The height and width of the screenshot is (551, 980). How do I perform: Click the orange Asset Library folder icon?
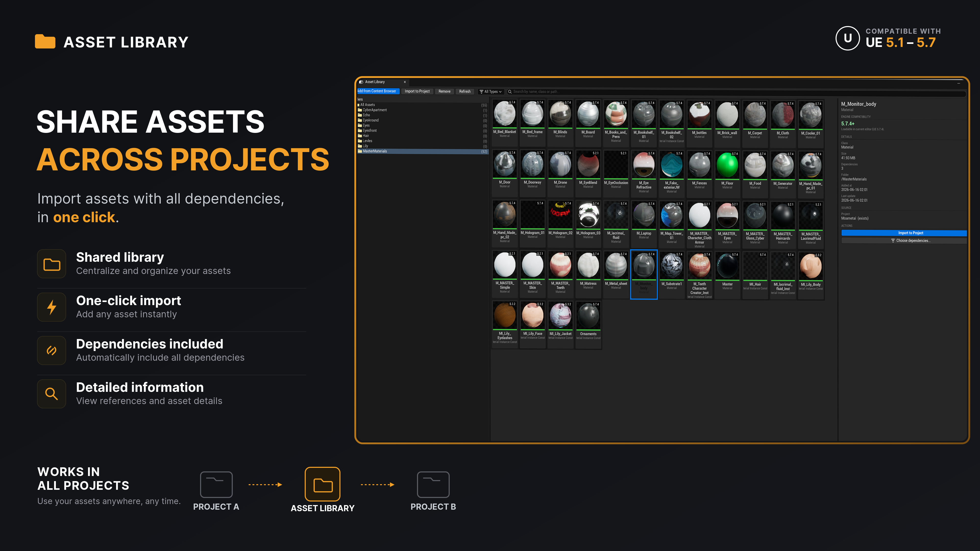click(323, 484)
